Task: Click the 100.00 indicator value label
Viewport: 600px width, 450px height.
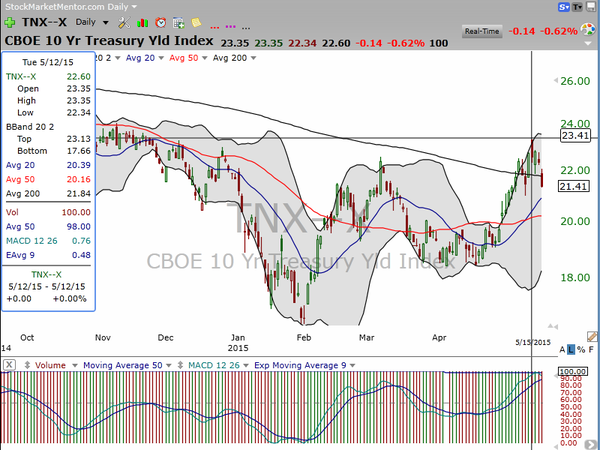Action: [572, 372]
